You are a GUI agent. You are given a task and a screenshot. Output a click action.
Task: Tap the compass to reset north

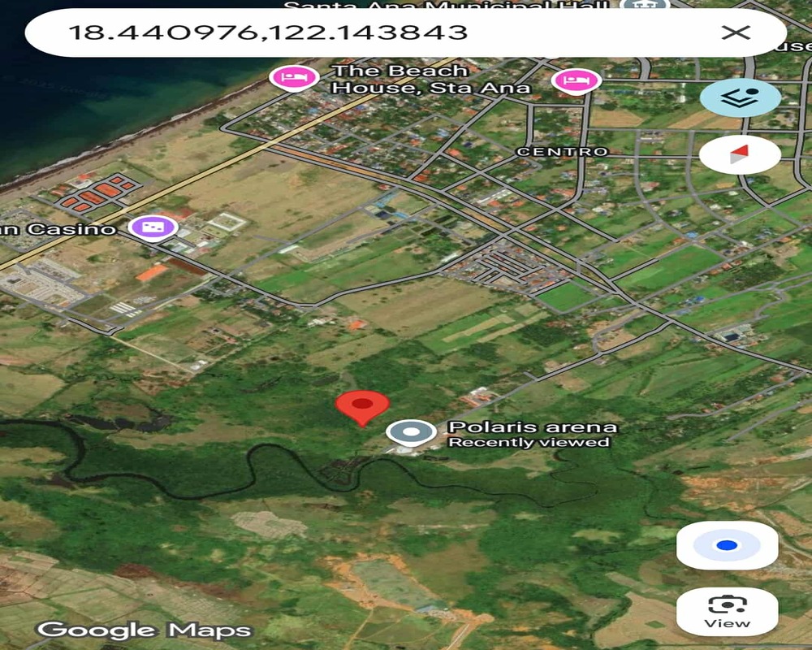tap(740, 154)
